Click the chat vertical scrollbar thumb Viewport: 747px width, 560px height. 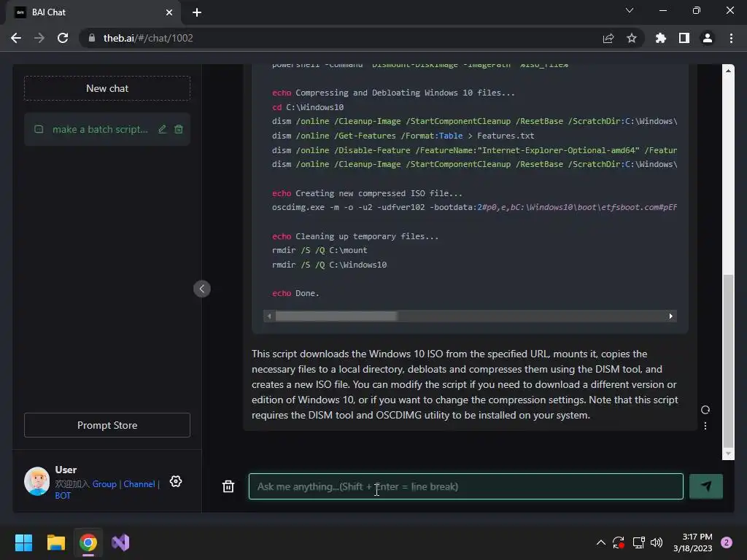[728, 359]
